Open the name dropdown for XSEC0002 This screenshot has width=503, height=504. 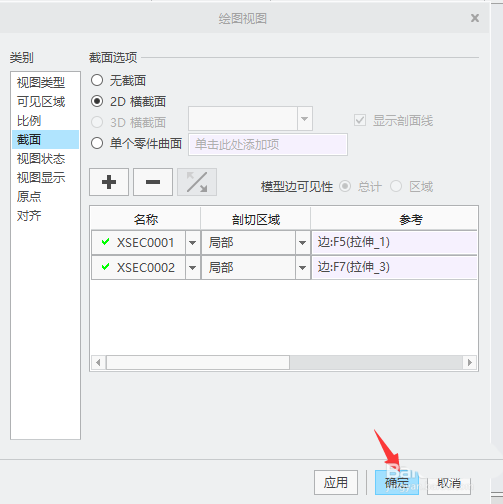point(192,267)
